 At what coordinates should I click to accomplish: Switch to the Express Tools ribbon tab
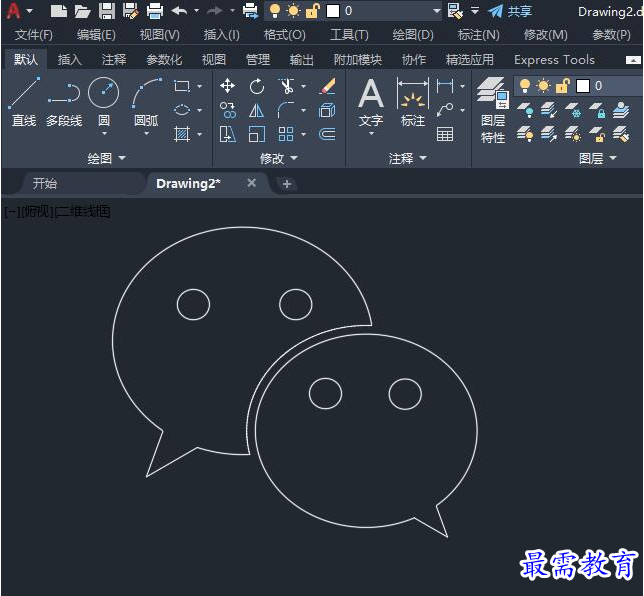tap(554, 60)
